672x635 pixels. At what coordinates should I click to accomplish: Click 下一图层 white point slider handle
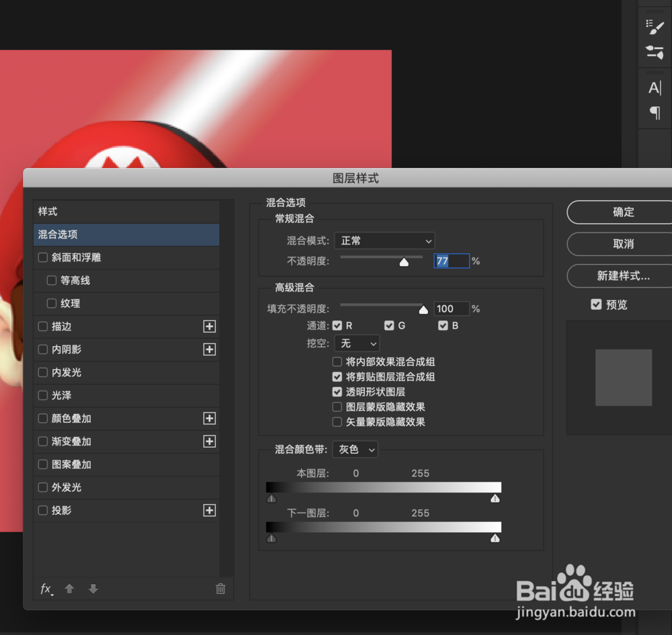tap(495, 538)
